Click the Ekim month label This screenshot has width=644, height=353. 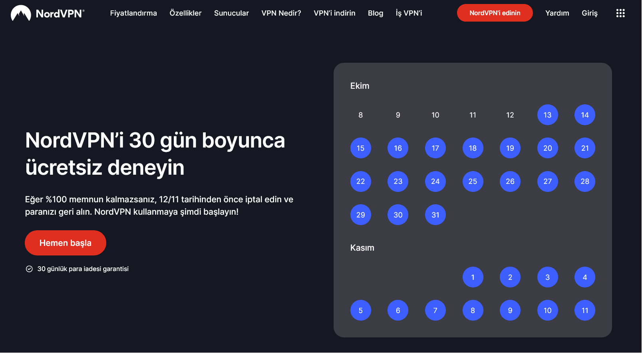click(360, 86)
